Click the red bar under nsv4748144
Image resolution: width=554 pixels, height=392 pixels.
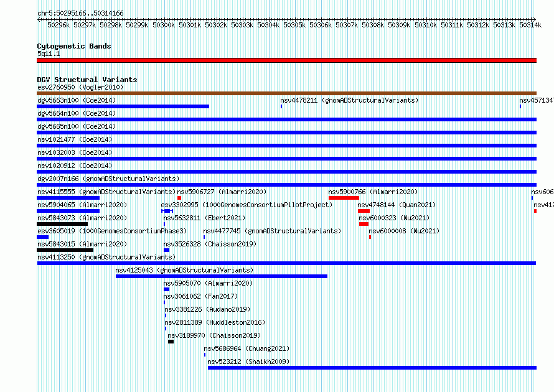[x=364, y=211]
